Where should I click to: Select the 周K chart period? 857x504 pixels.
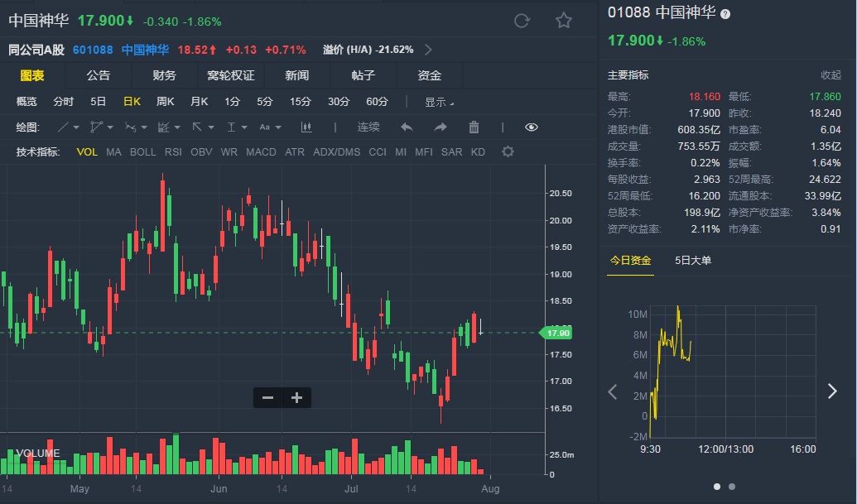point(165,102)
